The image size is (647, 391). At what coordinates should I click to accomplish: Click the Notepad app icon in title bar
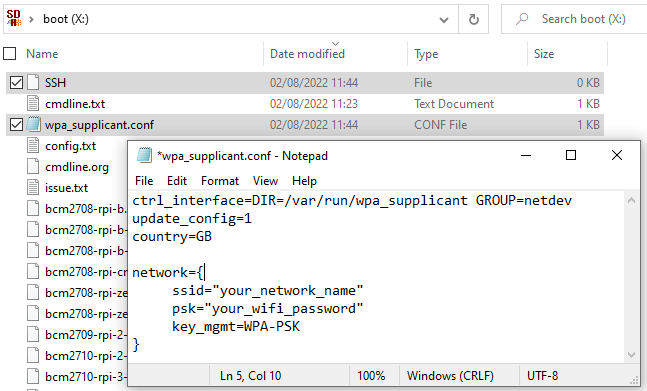pos(144,155)
